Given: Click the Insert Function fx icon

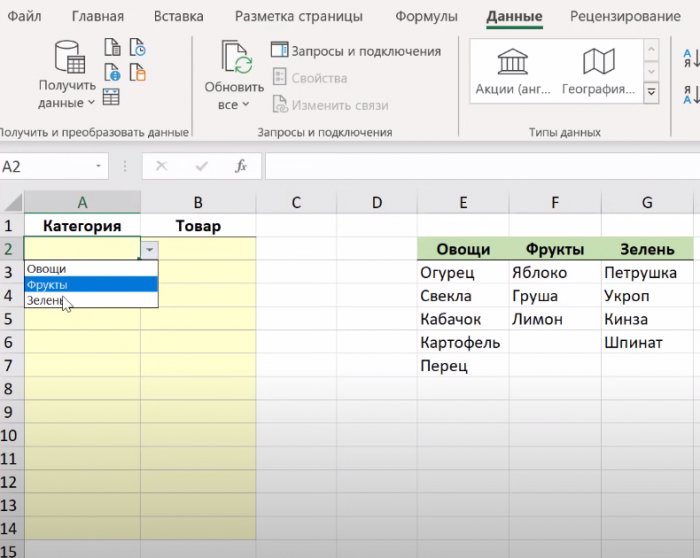Looking at the screenshot, I should click(x=241, y=167).
